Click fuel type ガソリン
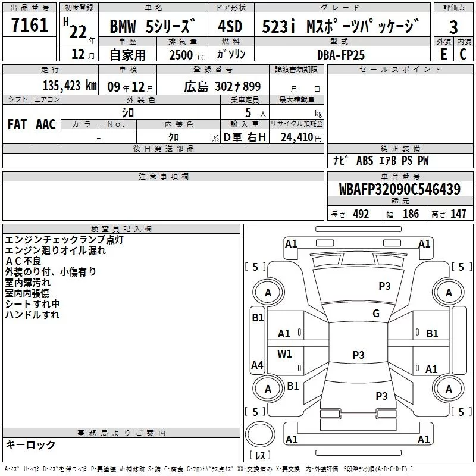The height and width of the screenshot is (476, 476). point(231,54)
